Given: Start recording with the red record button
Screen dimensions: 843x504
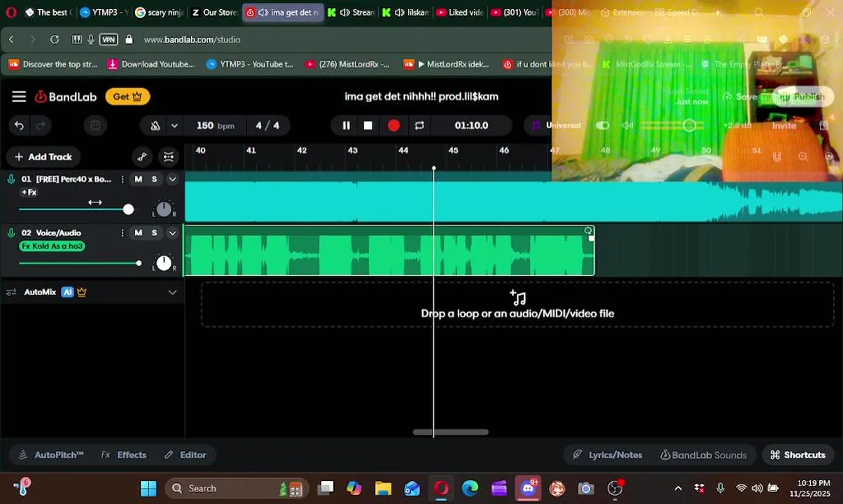Looking at the screenshot, I should point(393,125).
